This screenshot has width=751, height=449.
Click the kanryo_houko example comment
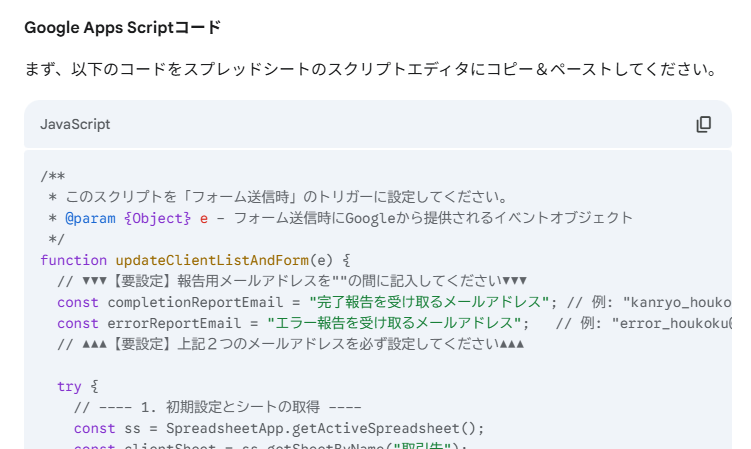pos(649,302)
